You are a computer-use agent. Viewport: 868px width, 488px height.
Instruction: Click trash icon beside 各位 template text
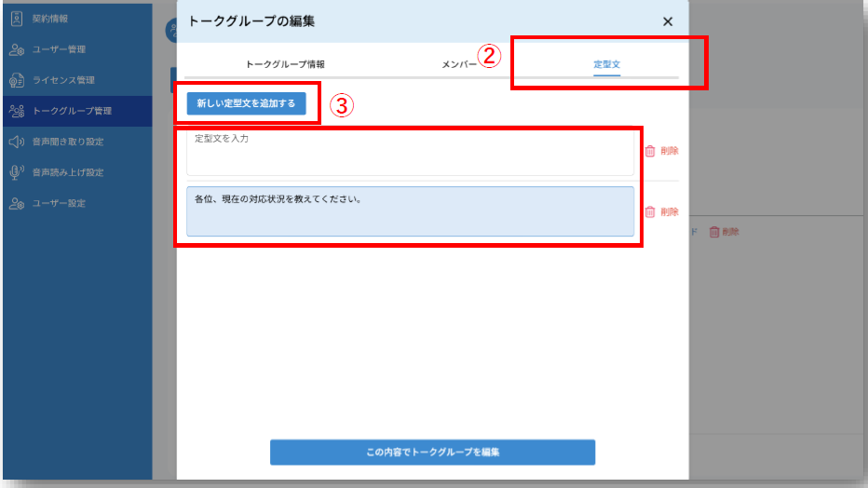pyautogui.click(x=650, y=212)
